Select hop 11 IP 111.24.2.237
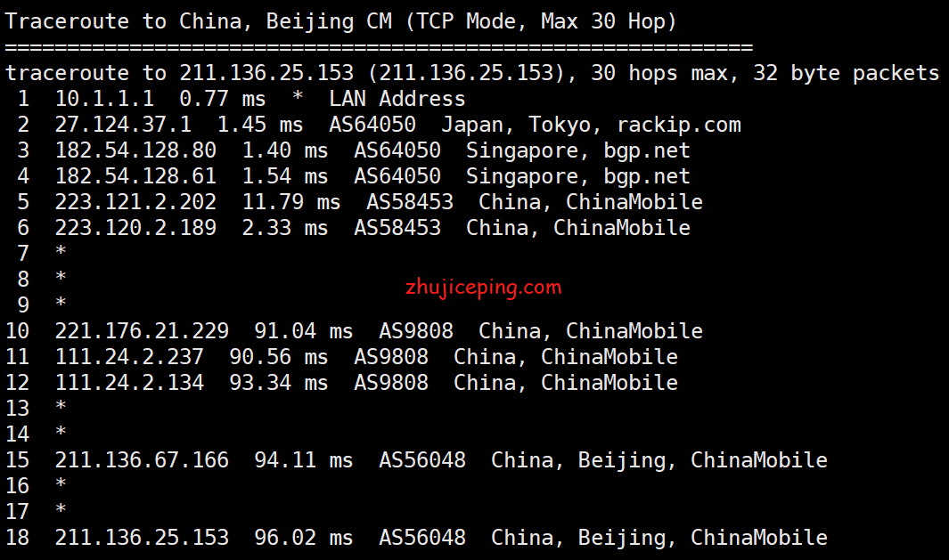 coord(129,357)
